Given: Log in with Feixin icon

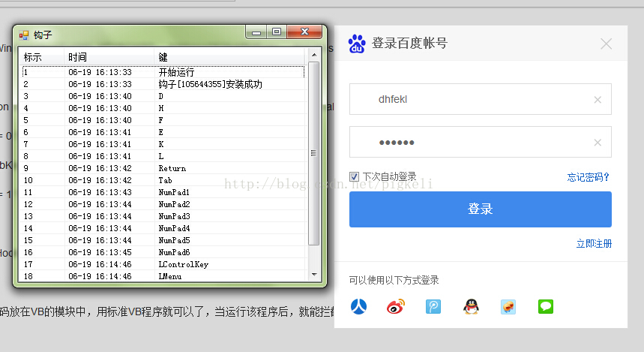Looking at the screenshot, I should click(508, 307).
